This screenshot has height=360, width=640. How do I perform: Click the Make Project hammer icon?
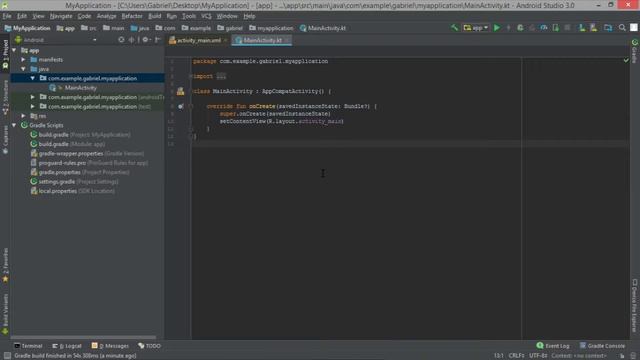[x=454, y=28]
